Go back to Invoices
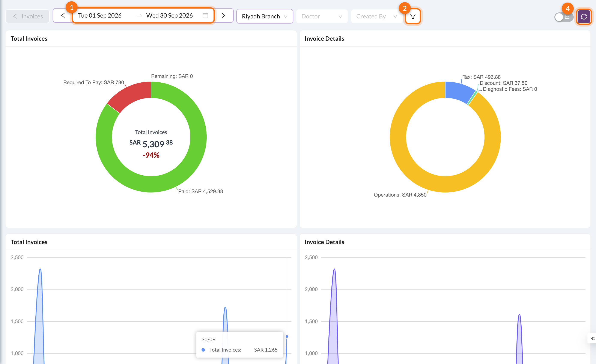The image size is (596, 364). 27,16
